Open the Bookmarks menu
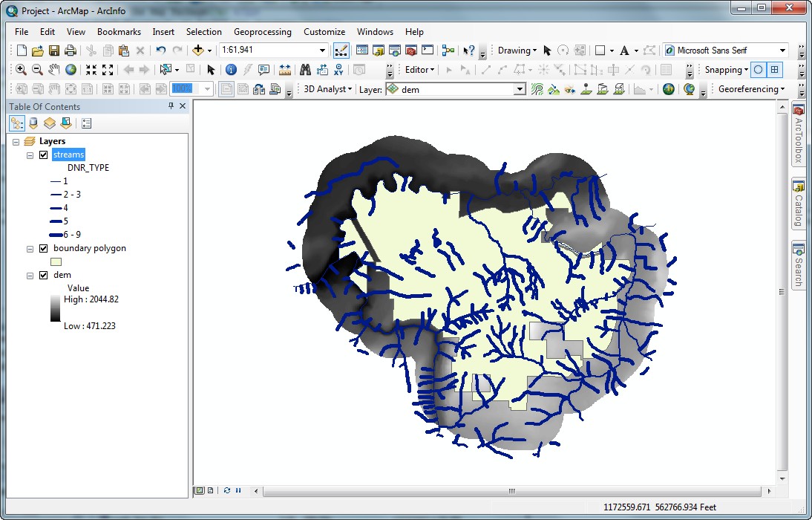This screenshot has width=812, height=520. [x=119, y=32]
